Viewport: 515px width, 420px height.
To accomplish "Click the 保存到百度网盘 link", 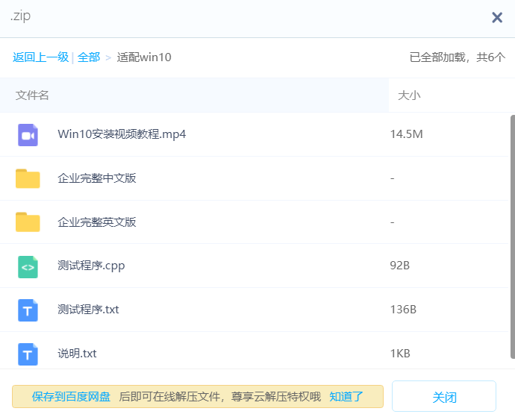I will [x=71, y=397].
